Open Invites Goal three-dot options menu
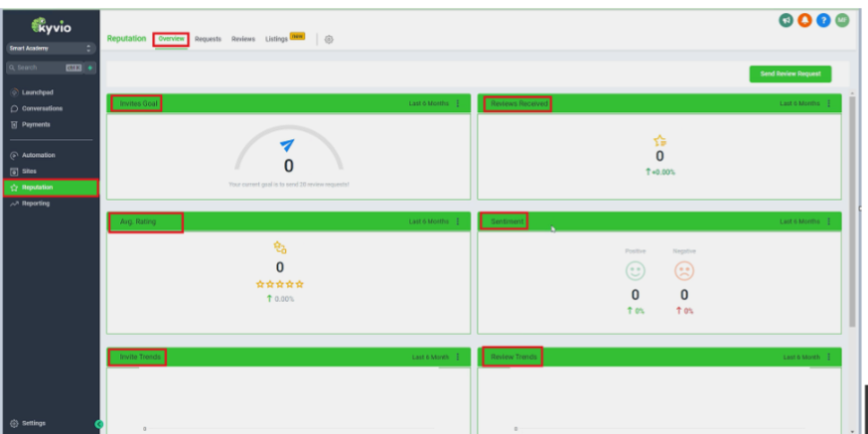Screen dimensions: 868x434 [x=458, y=103]
